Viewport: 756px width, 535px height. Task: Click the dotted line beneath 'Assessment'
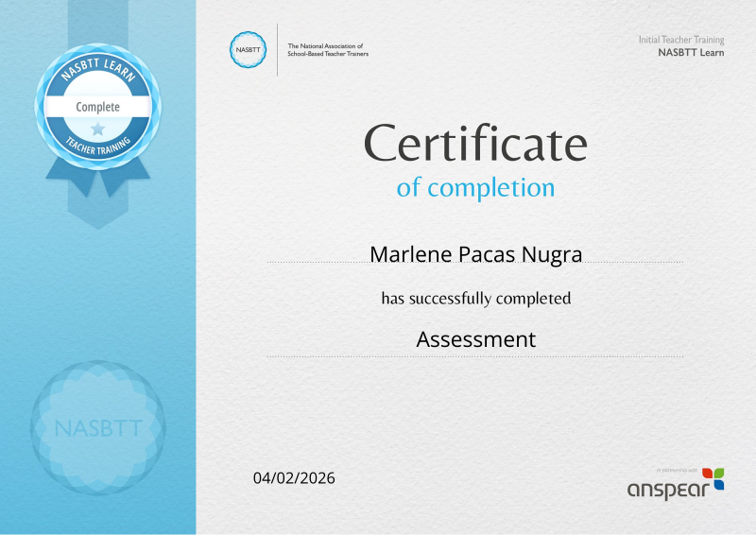click(x=475, y=356)
